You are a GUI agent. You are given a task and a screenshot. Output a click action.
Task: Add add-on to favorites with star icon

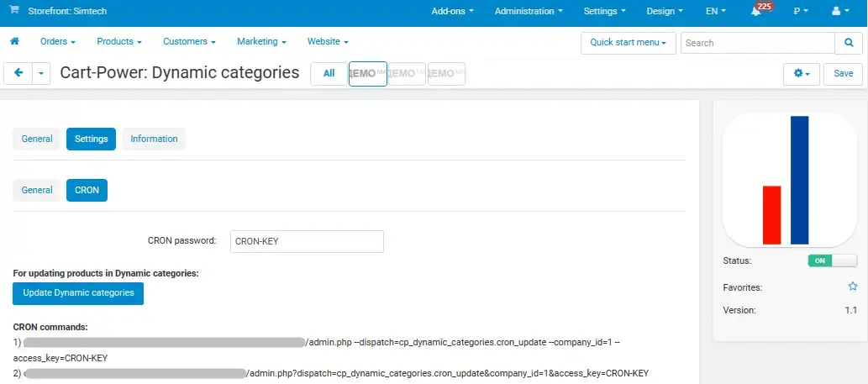(853, 287)
